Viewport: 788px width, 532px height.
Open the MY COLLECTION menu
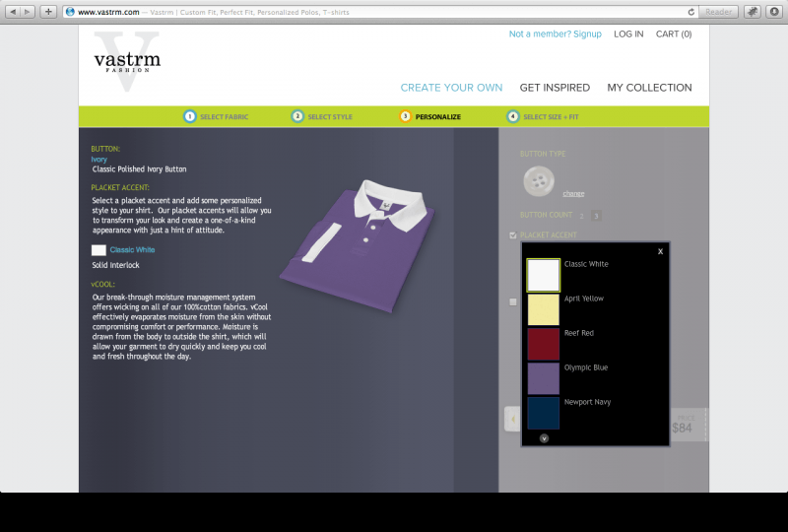click(649, 88)
